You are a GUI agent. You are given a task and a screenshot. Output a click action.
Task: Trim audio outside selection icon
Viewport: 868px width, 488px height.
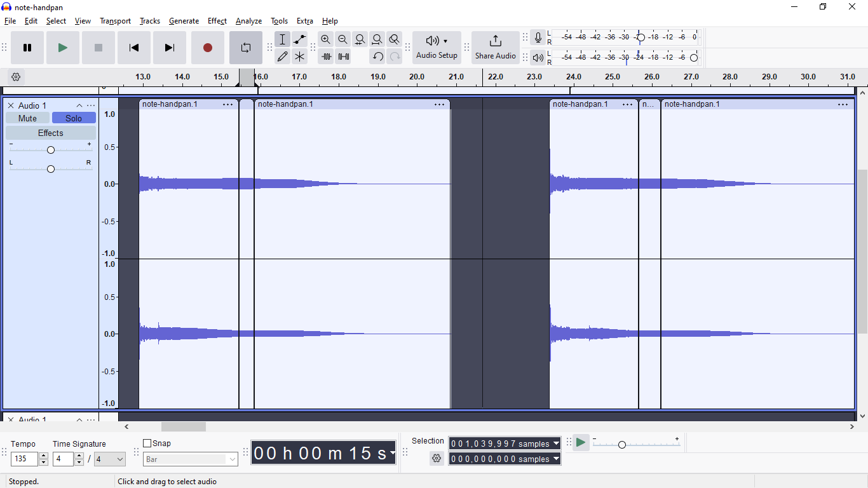click(326, 57)
